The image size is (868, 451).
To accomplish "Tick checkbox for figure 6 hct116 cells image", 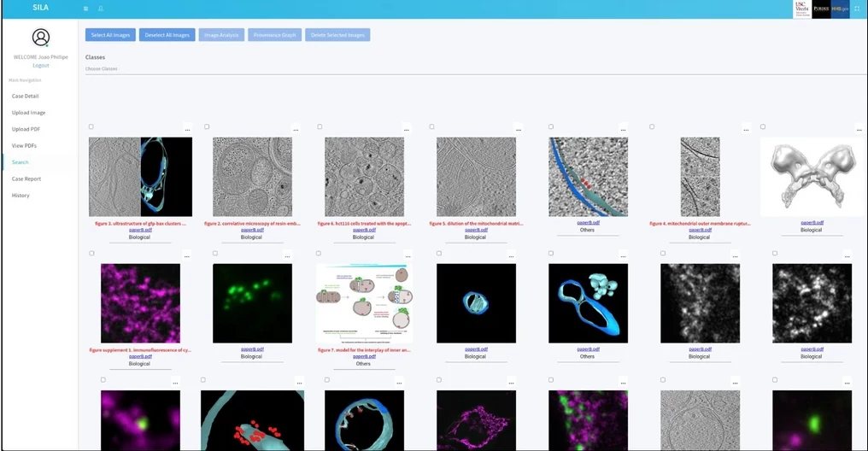I will pos(320,126).
